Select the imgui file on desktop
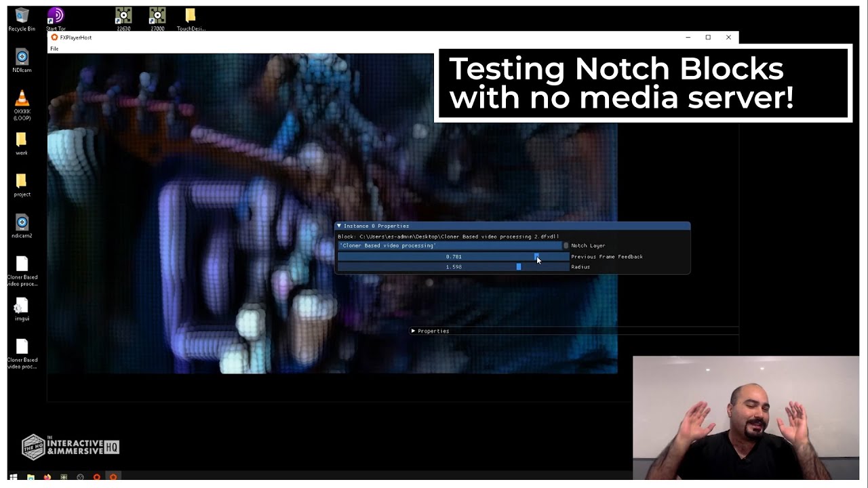 click(22, 309)
